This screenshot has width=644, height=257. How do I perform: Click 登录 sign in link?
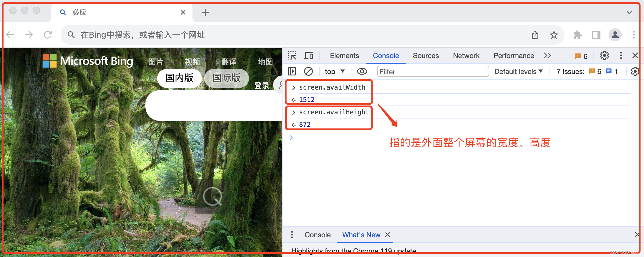point(262,85)
